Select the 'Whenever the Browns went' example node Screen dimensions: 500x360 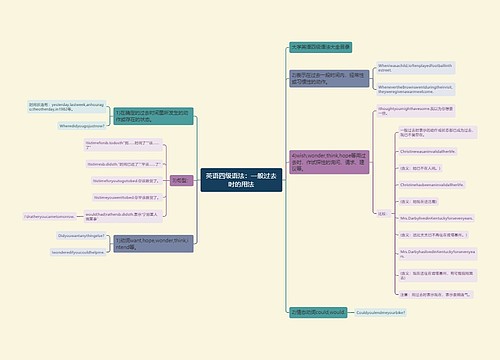tap(416, 89)
